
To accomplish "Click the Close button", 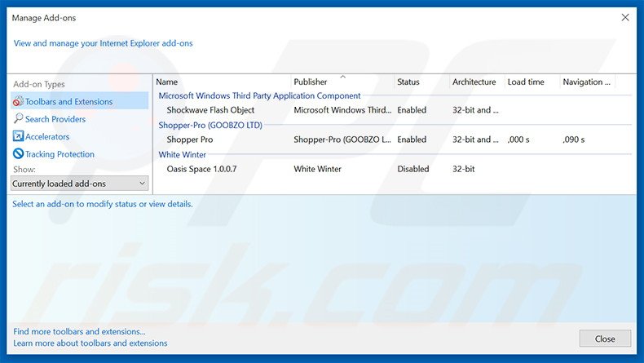I will [x=605, y=339].
